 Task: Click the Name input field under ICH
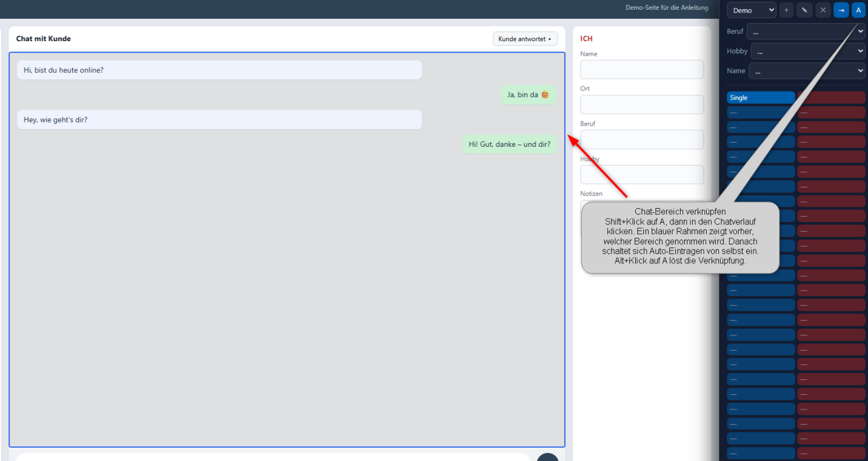click(x=642, y=69)
